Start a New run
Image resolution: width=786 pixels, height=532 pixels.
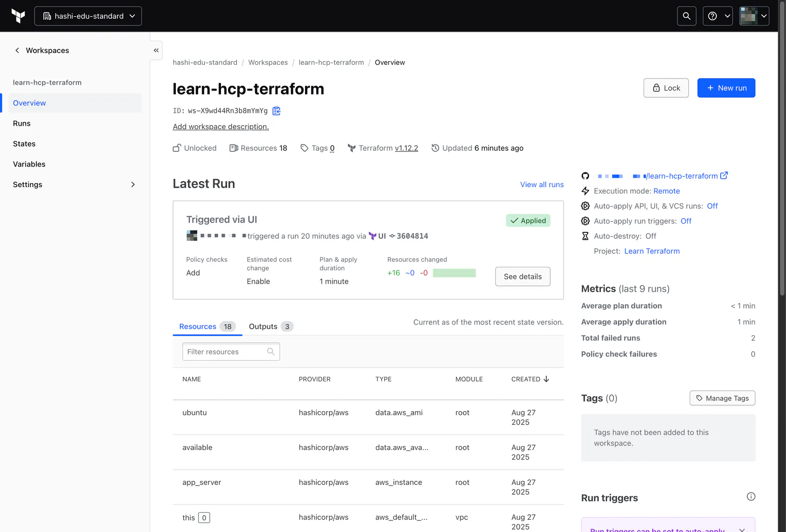pyautogui.click(x=726, y=88)
